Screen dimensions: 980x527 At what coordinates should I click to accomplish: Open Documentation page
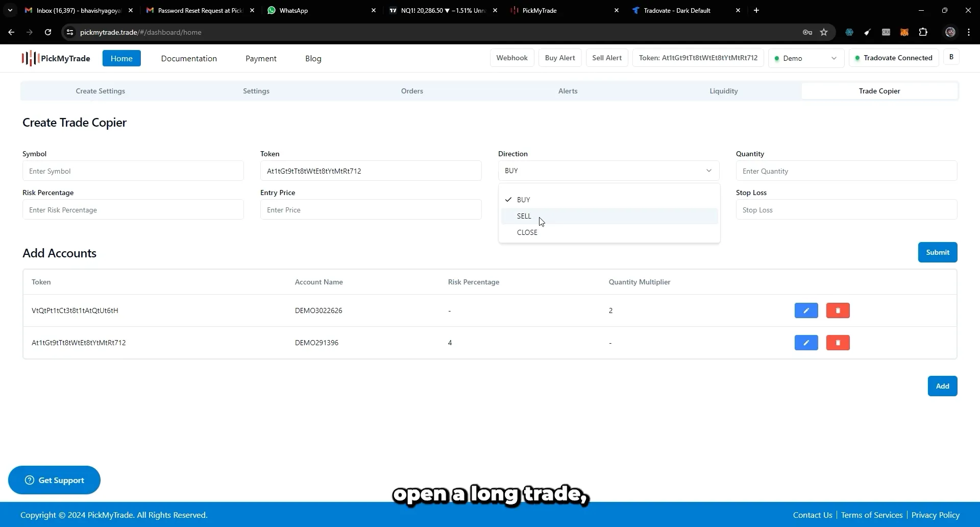[189, 58]
